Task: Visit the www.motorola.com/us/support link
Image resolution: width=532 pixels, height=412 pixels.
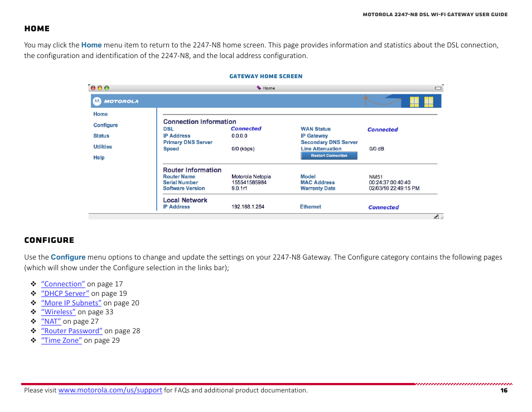Action: coord(110,390)
